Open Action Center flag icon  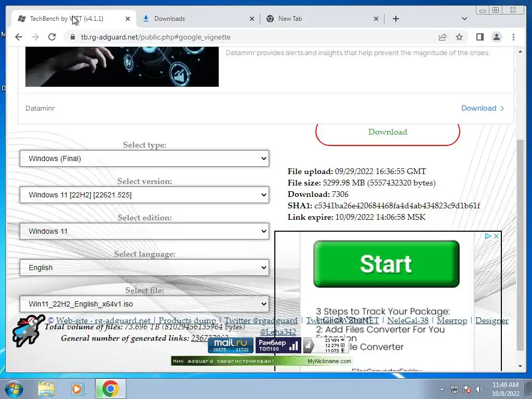click(x=467, y=389)
